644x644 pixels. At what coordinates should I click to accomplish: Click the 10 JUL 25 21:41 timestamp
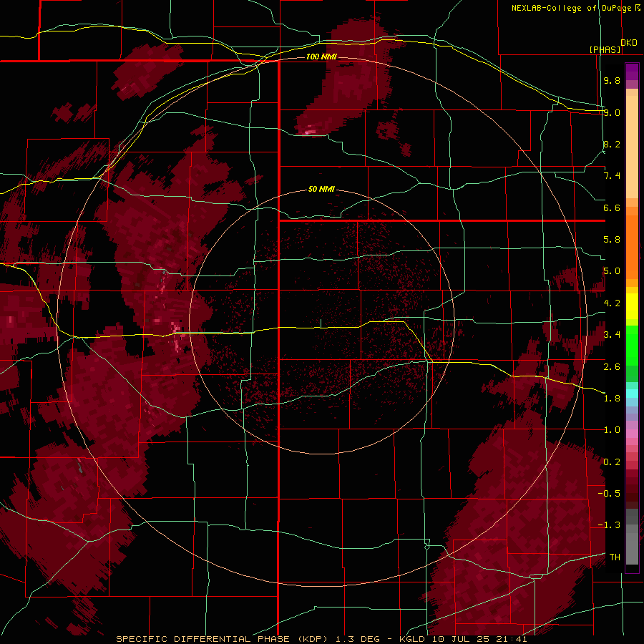(x=479, y=639)
